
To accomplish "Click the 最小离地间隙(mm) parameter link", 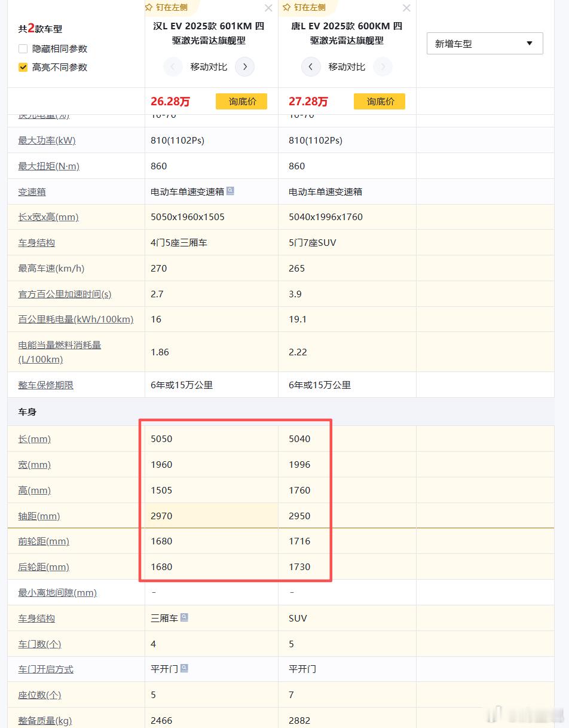I will [x=57, y=593].
